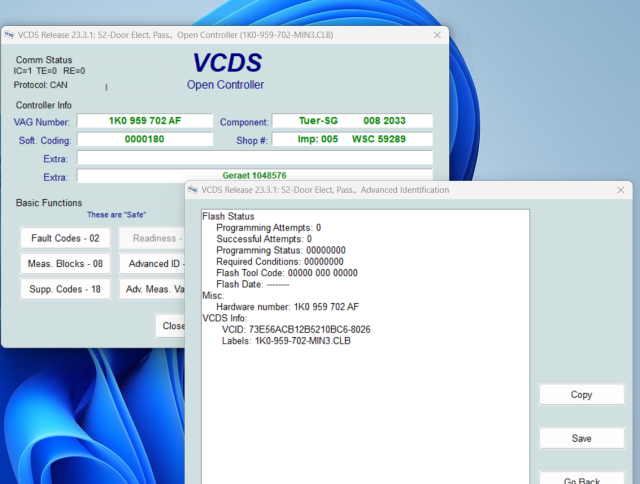Close the Open Controller window with X
Viewport: 640px width, 484px height.
coord(436,35)
